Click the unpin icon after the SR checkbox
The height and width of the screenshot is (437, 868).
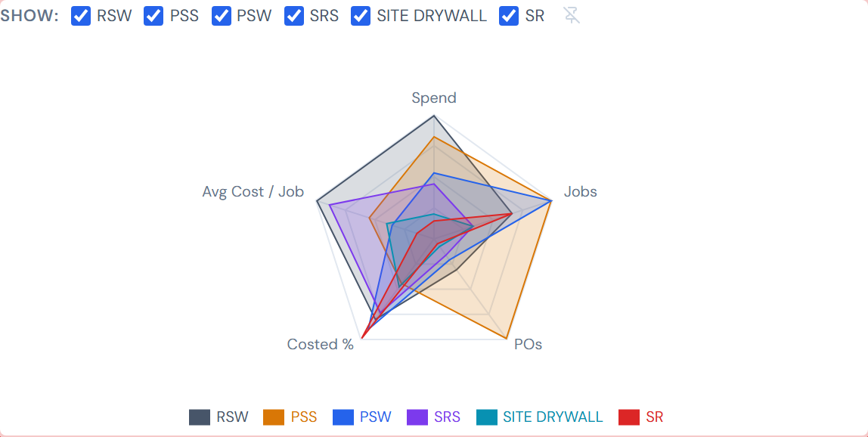point(571,15)
